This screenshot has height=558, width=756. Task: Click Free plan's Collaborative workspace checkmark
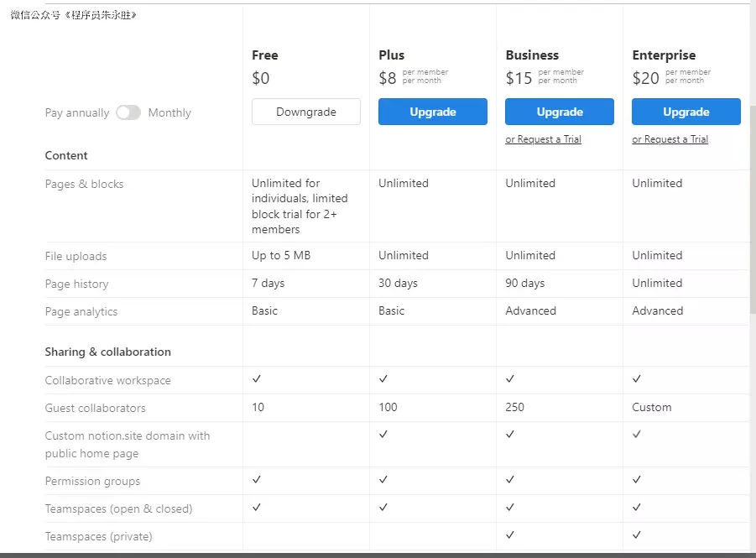pyautogui.click(x=257, y=379)
